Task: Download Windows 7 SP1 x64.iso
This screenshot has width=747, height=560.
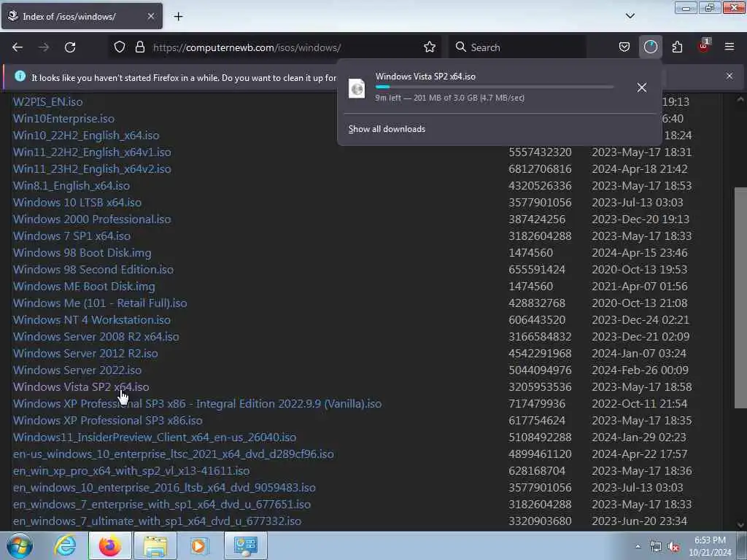Action: [71, 236]
